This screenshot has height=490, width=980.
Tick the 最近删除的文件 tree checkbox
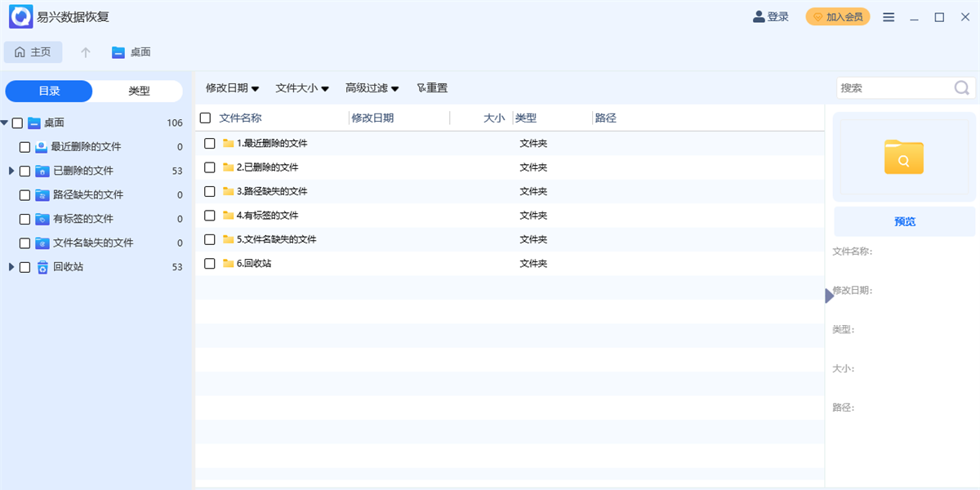pyautogui.click(x=24, y=147)
